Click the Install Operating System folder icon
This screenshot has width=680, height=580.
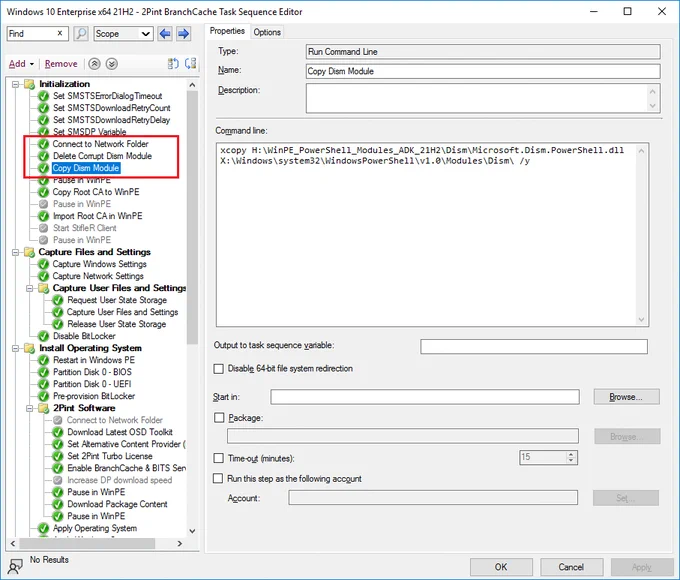click(29, 348)
